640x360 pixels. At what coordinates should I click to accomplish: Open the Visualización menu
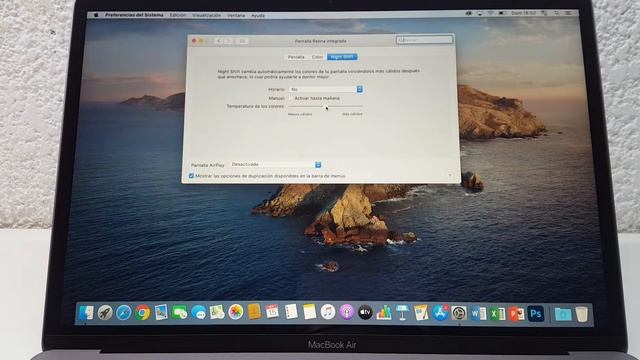point(207,15)
